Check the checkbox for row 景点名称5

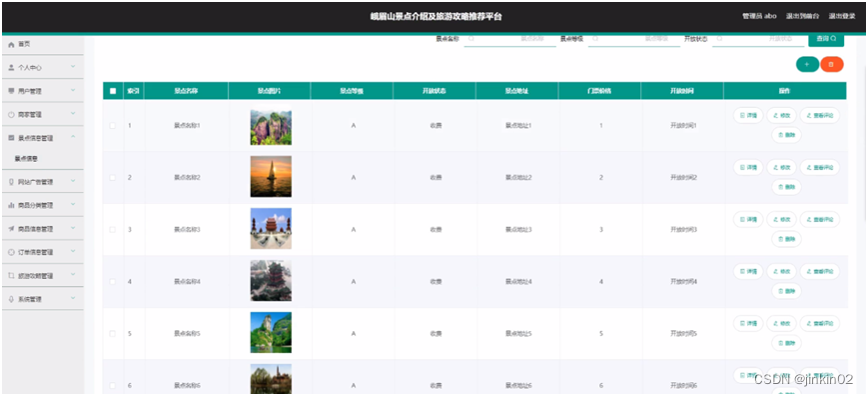click(x=113, y=334)
